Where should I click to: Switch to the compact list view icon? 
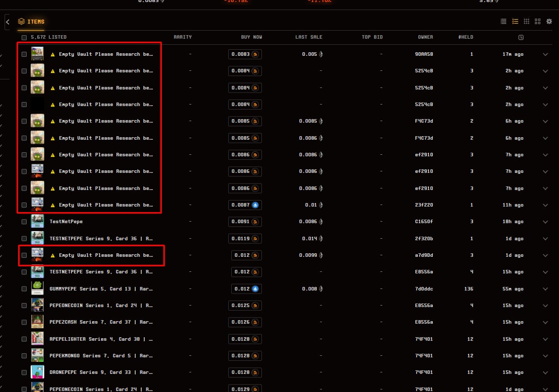click(x=503, y=22)
